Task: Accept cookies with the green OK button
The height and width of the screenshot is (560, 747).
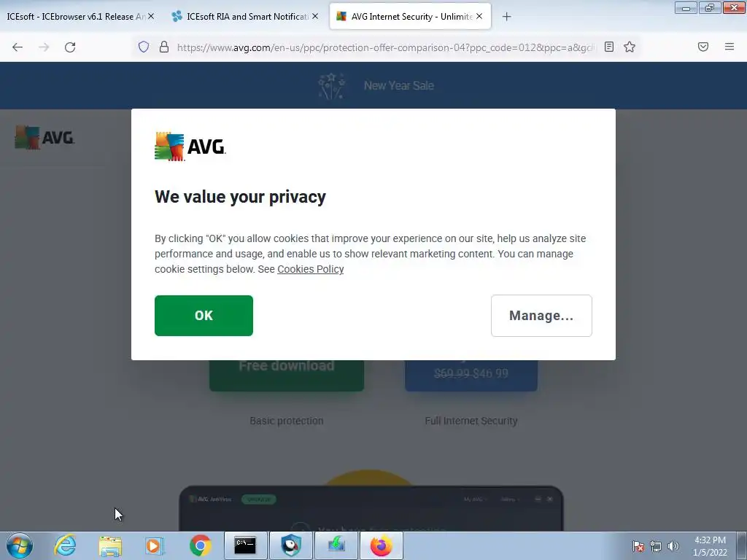Action: pyautogui.click(x=204, y=316)
